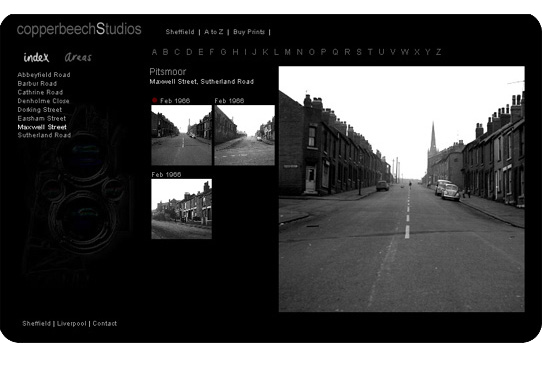Open first Feb 1966 thumbnail with red dot

181,135
